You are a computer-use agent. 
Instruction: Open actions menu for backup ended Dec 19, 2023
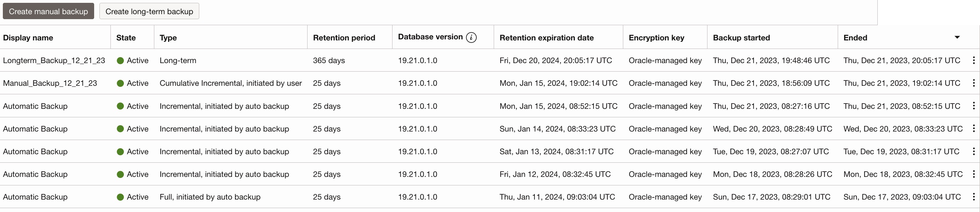974,151
